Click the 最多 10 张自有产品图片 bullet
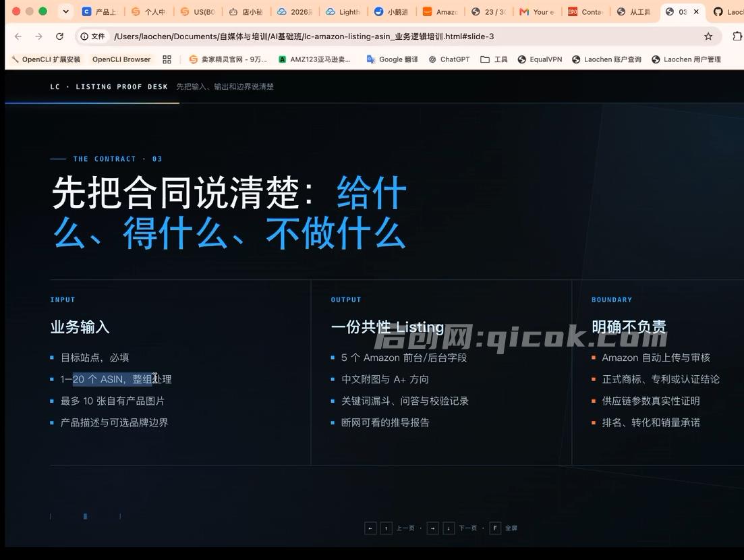Viewport: 744px width, 560px height. (x=113, y=401)
